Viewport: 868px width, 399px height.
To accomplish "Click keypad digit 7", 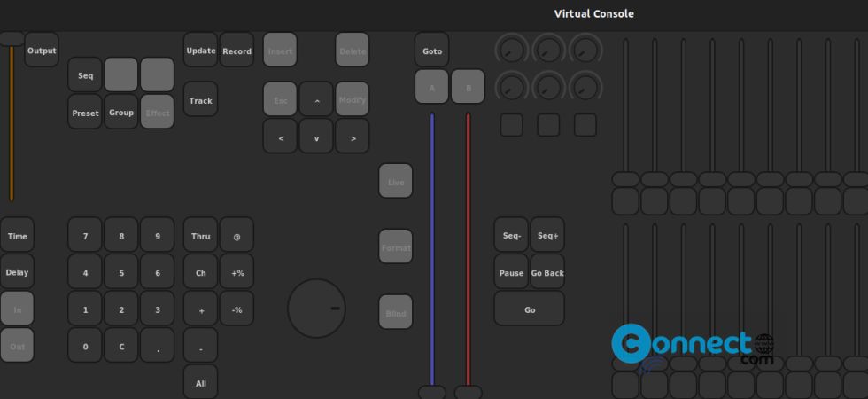I will click(85, 235).
